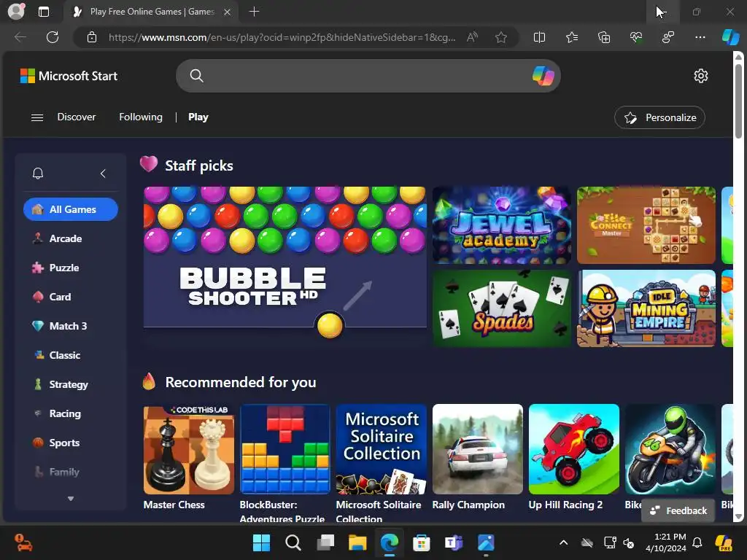Image resolution: width=747 pixels, height=560 pixels.
Task: Open Microsoft Solitaire Collection thumbnail
Action: 381,449
